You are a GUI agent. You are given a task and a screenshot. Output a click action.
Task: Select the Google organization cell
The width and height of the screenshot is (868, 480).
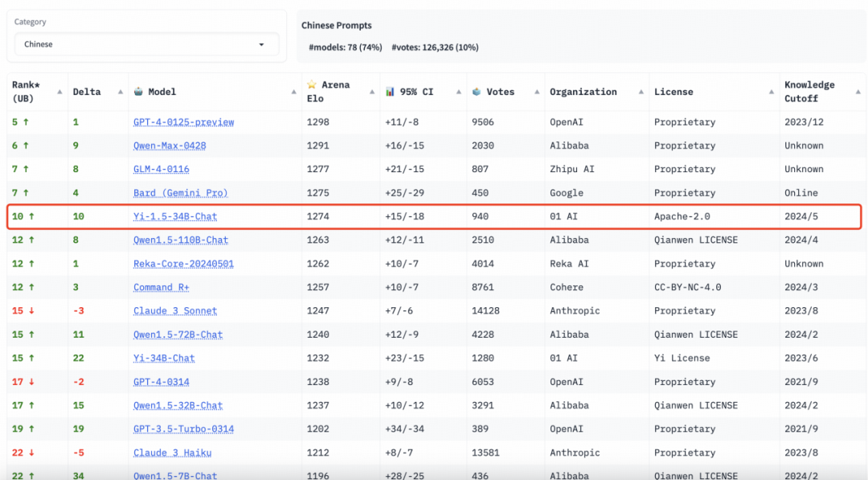click(x=567, y=193)
